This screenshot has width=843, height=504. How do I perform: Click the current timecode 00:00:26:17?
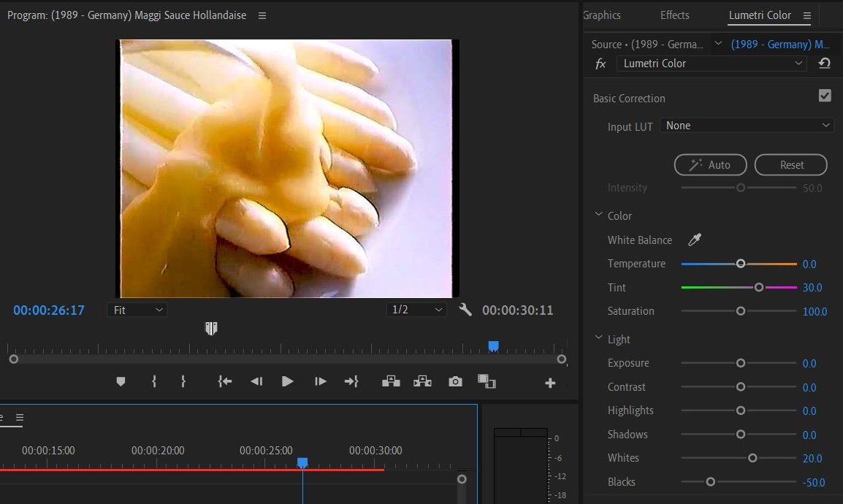49,310
